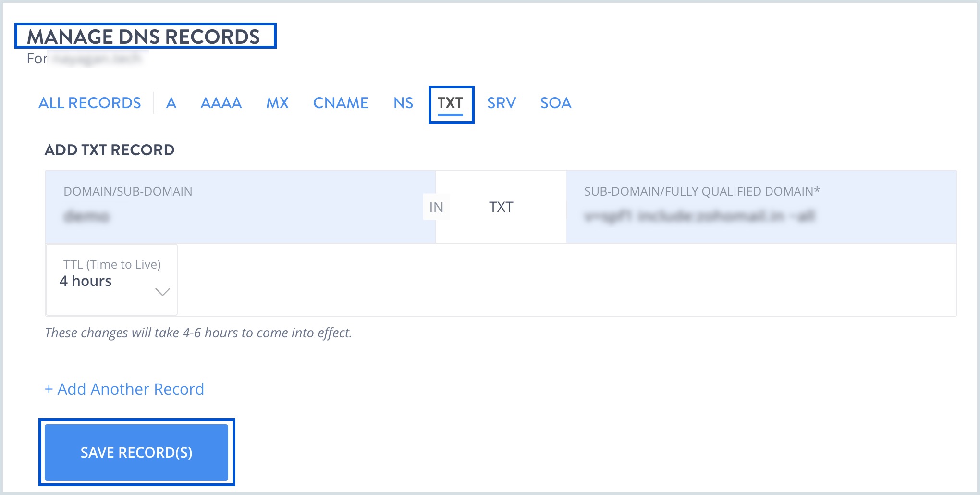
Task: Open the CNAME records tab
Action: point(341,103)
